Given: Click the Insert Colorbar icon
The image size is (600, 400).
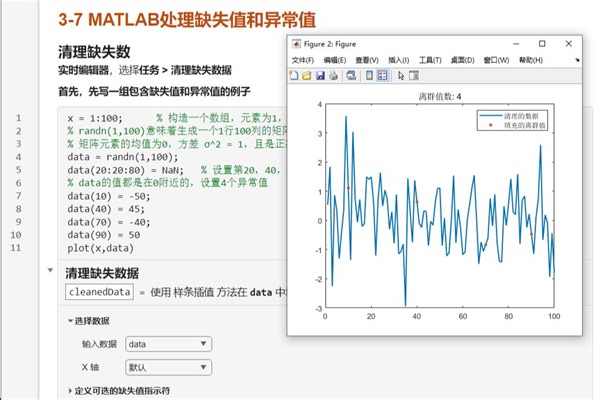Looking at the screenshot, I should tap(369, 75).
